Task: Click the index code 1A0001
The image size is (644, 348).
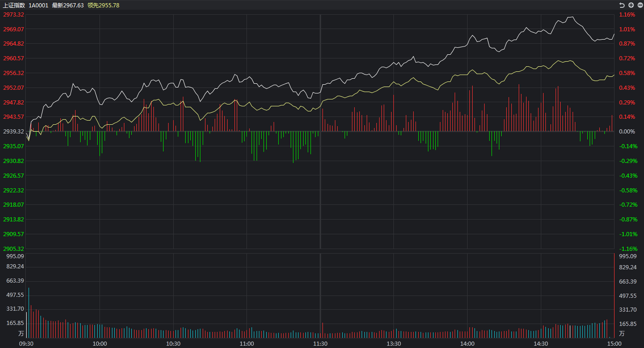Action: 38,5
